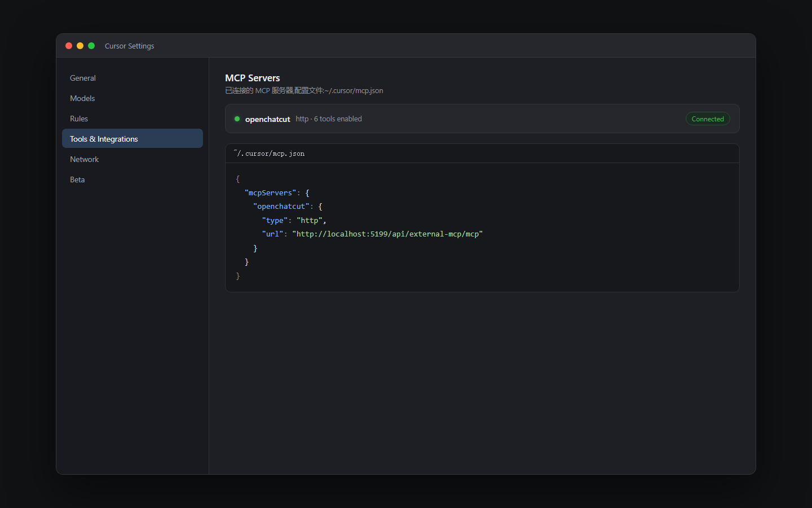Viewport: 812px width, 508px height.
Task: Close the Cursor Settings window
Action: click(x=69, y=46)
